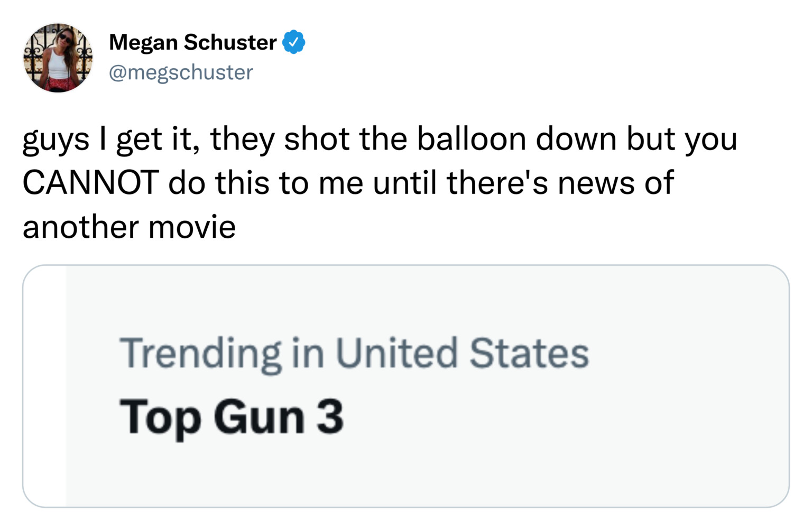Click the Megan Schuster display name
This screenshot has width=812, height=530.
click(x=192, y=42)
